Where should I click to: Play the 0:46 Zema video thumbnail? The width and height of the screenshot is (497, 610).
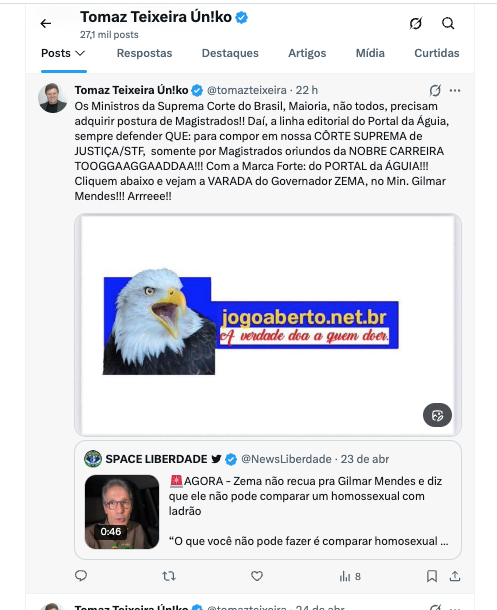pos(122,512)
